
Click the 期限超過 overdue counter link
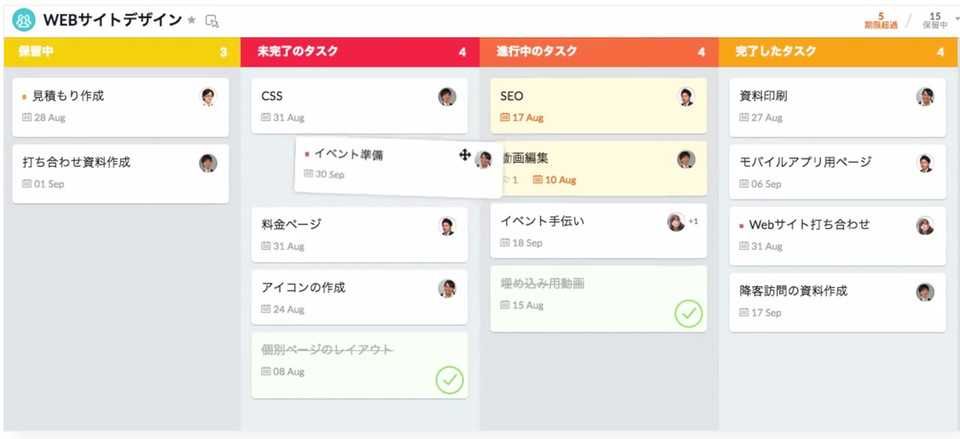tap(880, 19)
